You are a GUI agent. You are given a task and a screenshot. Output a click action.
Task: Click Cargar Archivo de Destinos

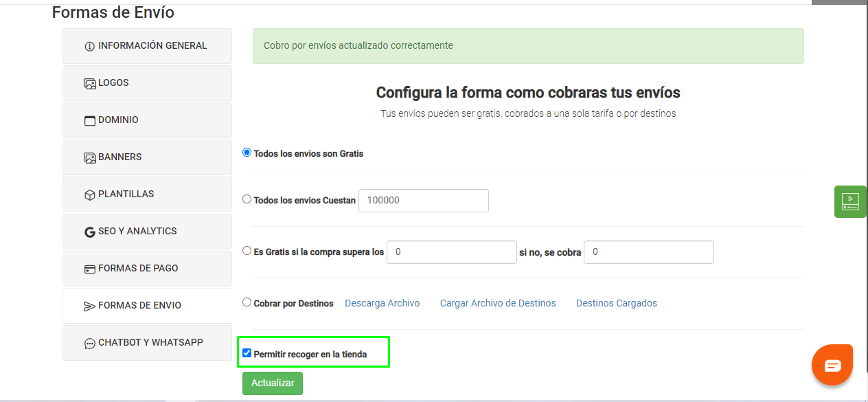[497, 302]
